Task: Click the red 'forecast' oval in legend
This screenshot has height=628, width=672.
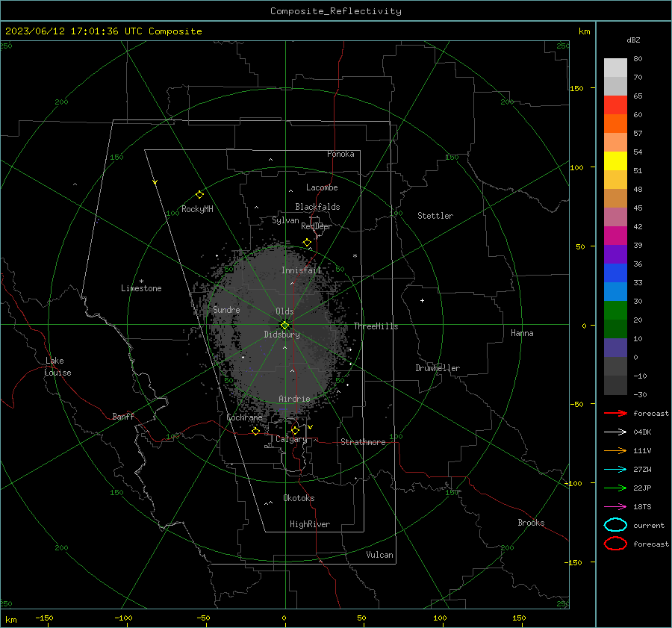Action: point(615,544)
